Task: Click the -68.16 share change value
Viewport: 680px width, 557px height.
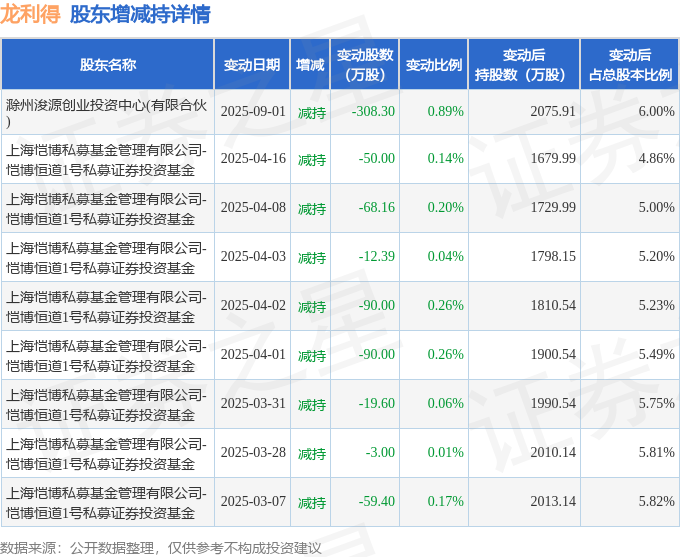Action: coord(376,207)
